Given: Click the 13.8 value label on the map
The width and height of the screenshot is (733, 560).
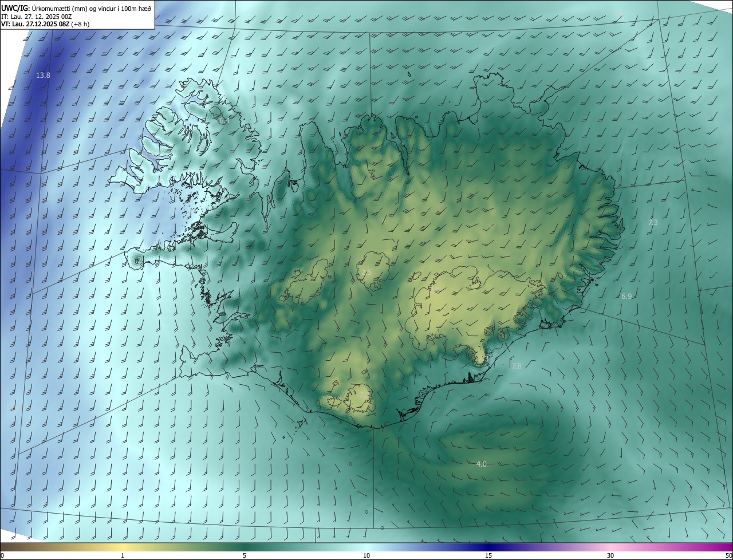Looking at the screenshot, I should (43, 76).
